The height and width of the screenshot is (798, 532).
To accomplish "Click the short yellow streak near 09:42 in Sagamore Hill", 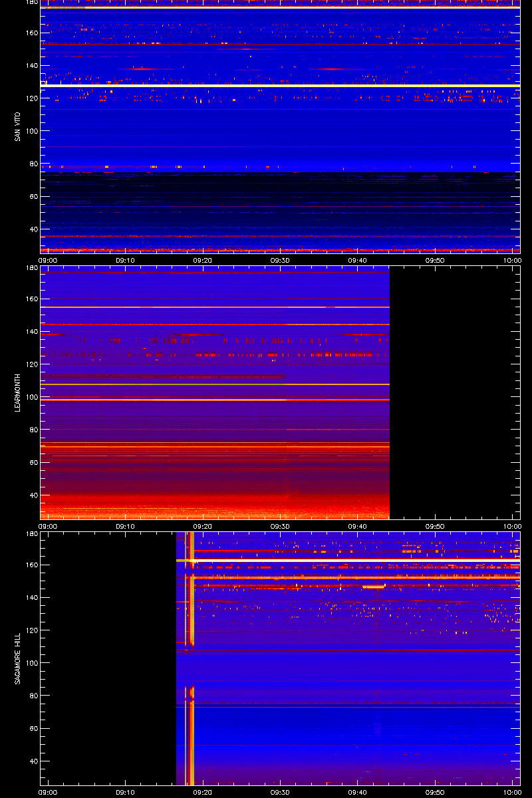I will (x=374, y=587).
